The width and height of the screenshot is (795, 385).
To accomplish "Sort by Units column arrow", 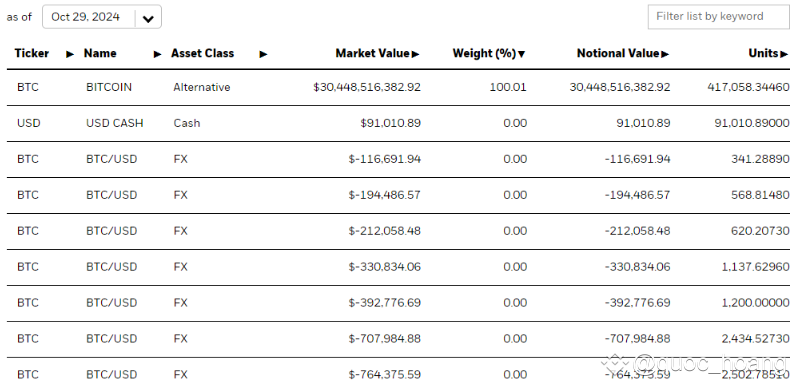I will (784, 54).
